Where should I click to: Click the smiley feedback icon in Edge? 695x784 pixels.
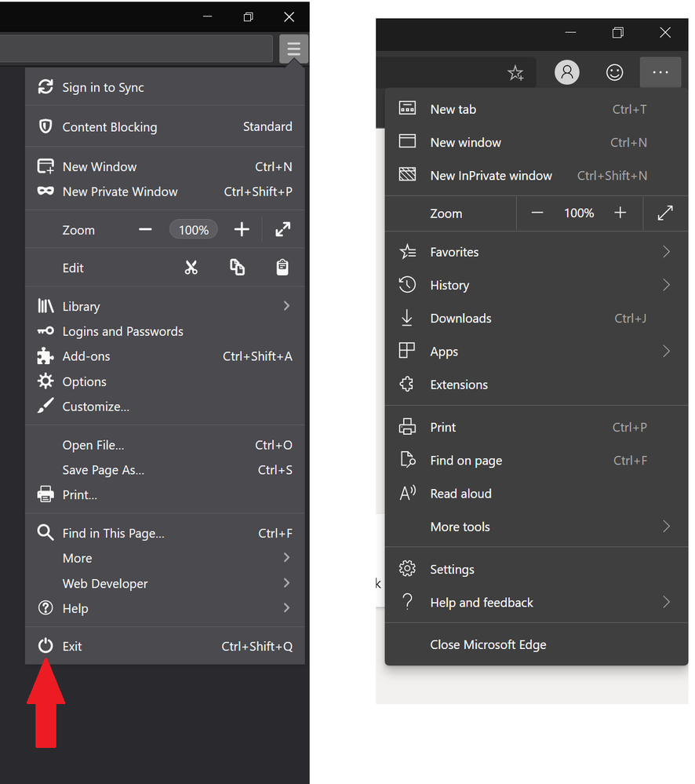click(x=614, y=72)
